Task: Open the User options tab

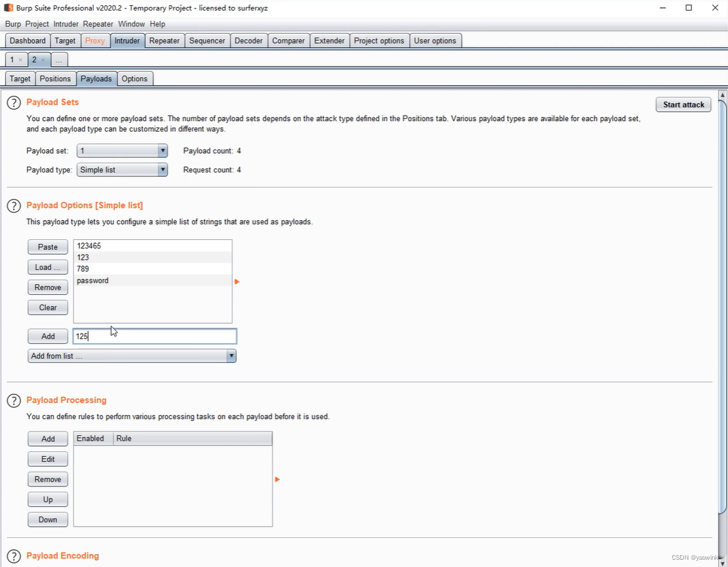Action: pos(435,41)
